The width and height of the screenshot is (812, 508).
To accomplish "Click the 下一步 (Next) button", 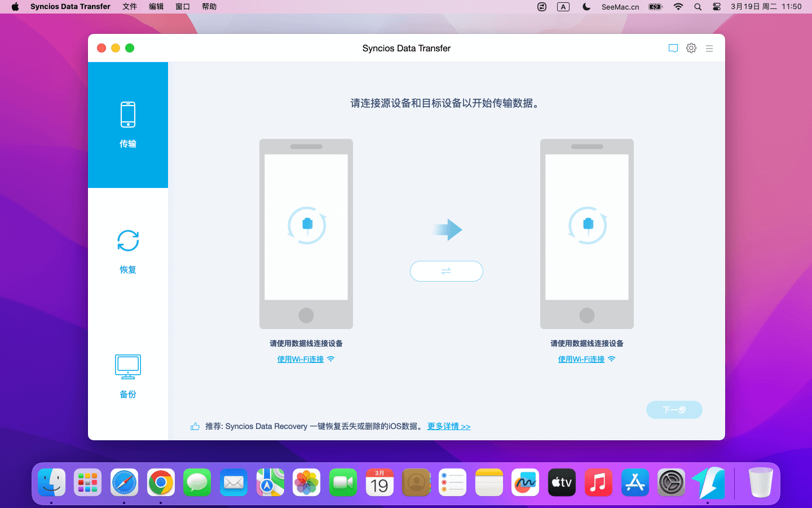I will (674, 410).
